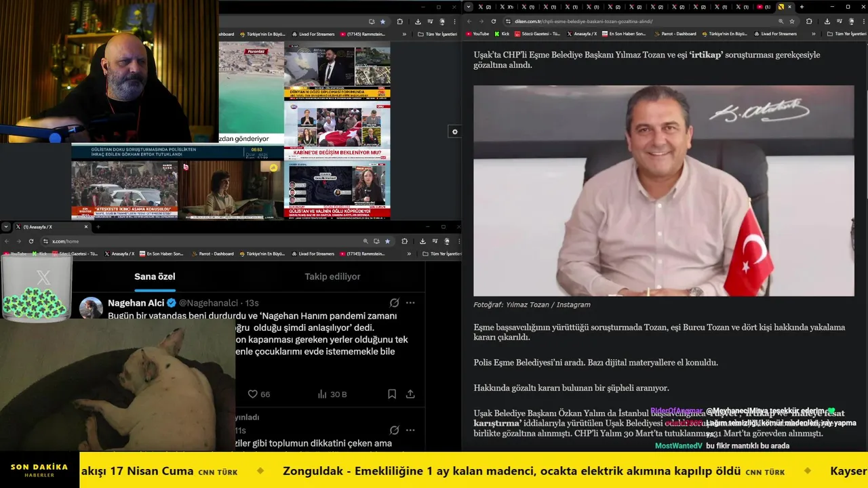This screenshot has width=868, height=488.
Task: Open Chrome three-dot menu in diken.com.tr window
Action: click(863, 21)
